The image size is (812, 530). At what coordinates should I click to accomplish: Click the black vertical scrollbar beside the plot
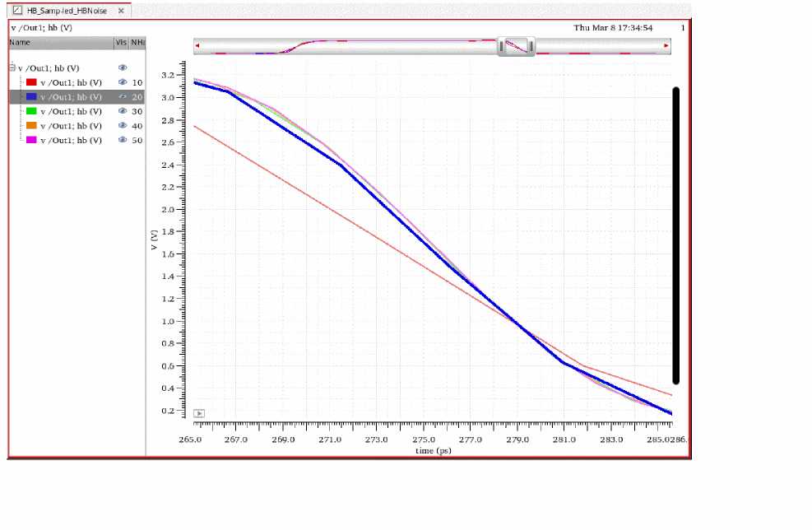[x=675, y=235]
